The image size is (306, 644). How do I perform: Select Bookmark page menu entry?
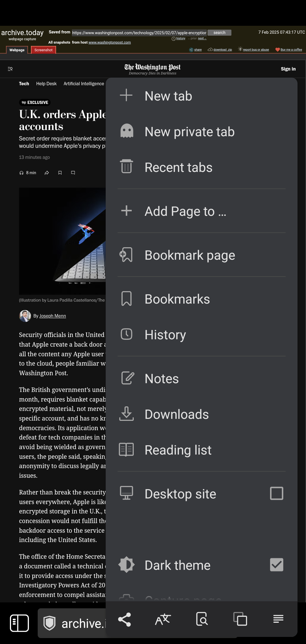(x=201, y=255)
